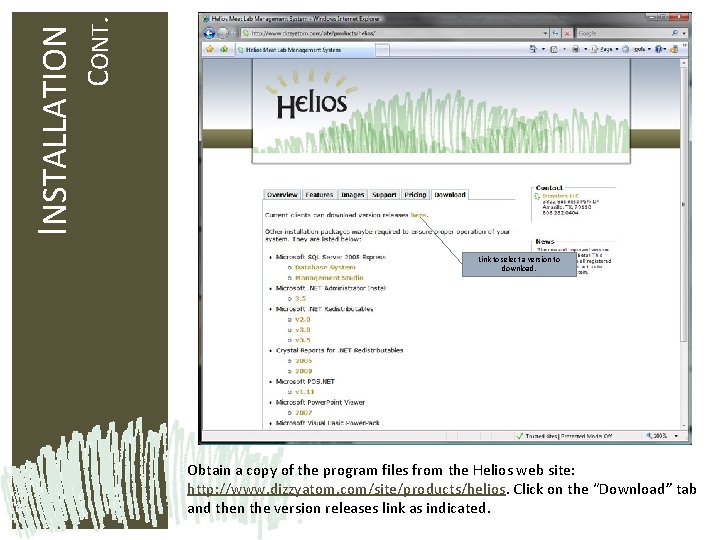
Task: Click the browser Forward arrow button
Action: coord(223,33)
